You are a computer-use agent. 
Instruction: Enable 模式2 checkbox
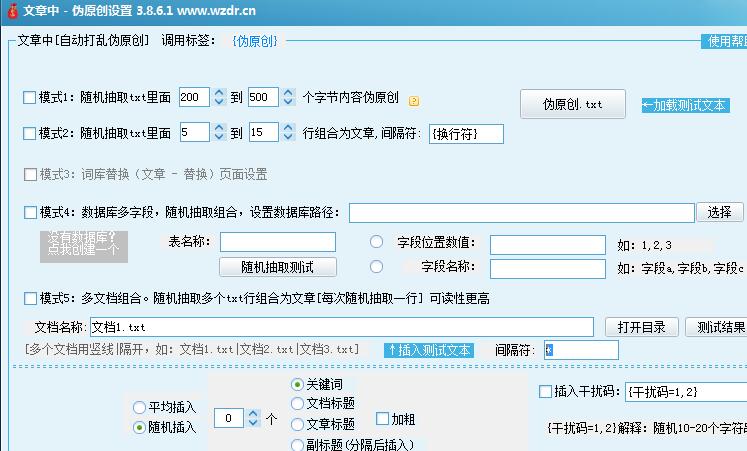click(x=30, y=133)
